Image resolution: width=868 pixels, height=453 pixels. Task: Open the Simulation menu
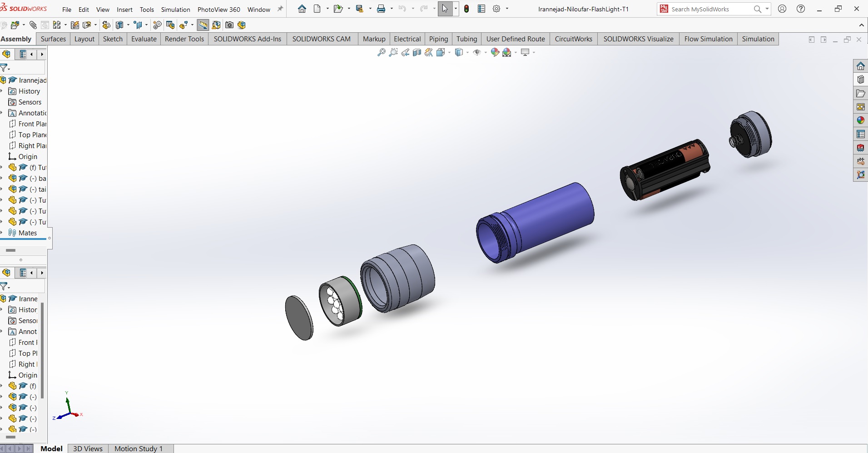click(x=175, y=10)
